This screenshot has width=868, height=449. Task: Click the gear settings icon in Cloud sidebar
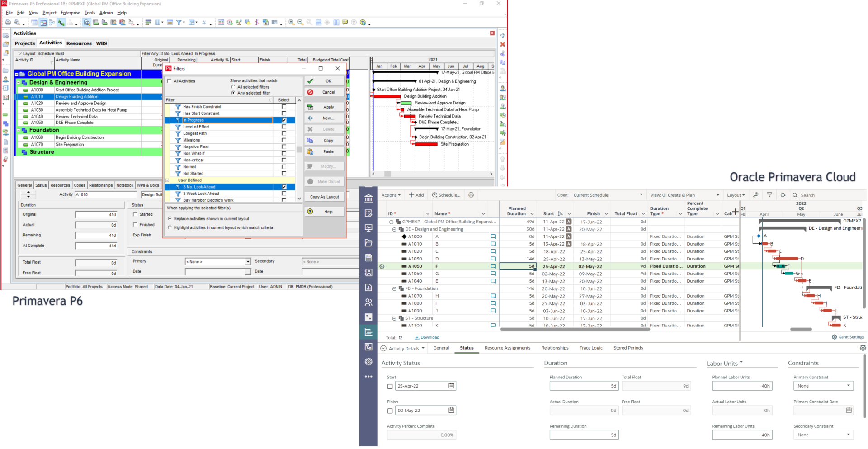(368, 361)
